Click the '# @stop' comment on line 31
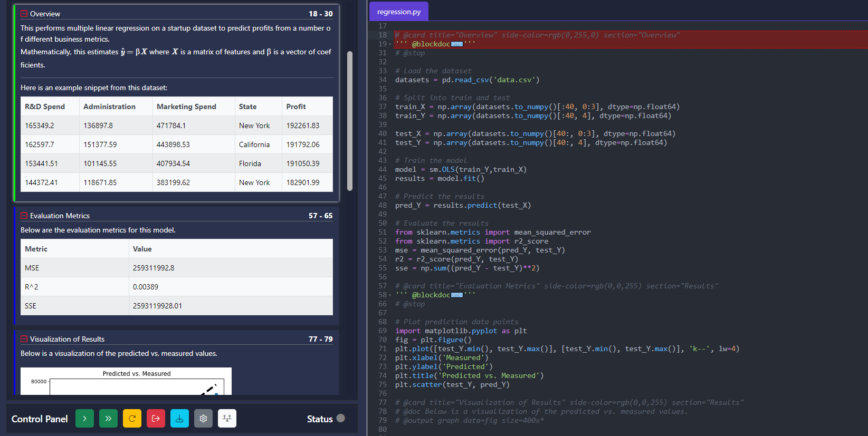The image size is (868, 436). (410, 53)
